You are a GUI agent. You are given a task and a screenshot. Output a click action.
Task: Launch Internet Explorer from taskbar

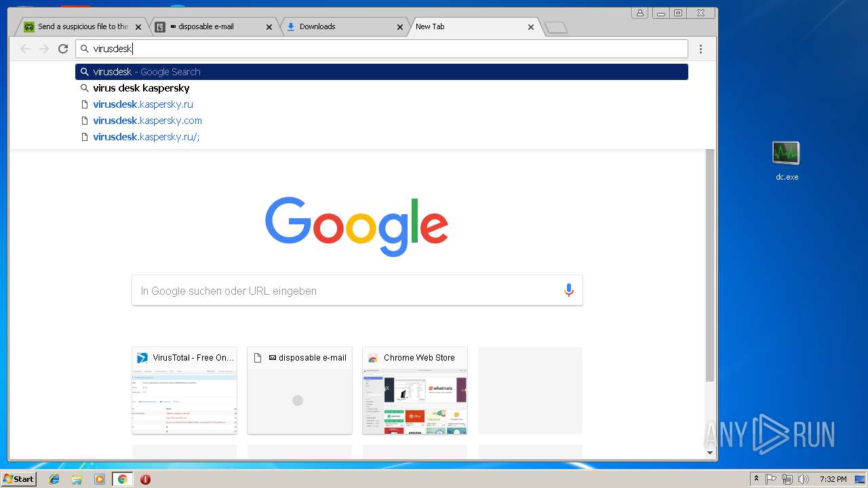[54, 479]
